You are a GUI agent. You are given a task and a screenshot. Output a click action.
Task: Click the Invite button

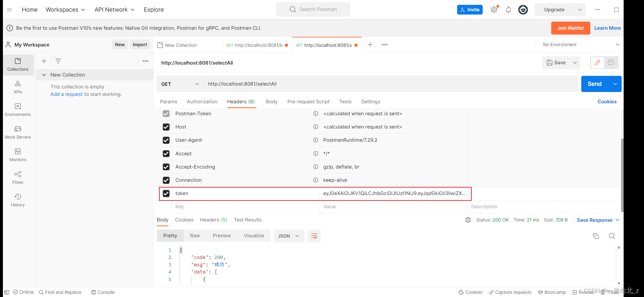pyautogui.click(x=470, y=10)
